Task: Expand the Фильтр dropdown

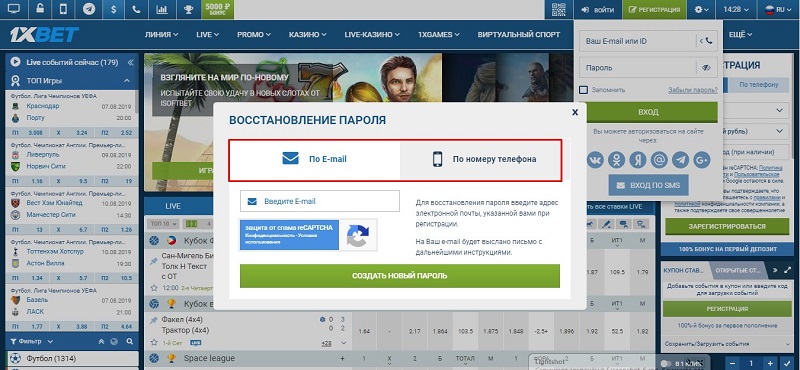Action: pyautogui.click(x=33, y=341)
